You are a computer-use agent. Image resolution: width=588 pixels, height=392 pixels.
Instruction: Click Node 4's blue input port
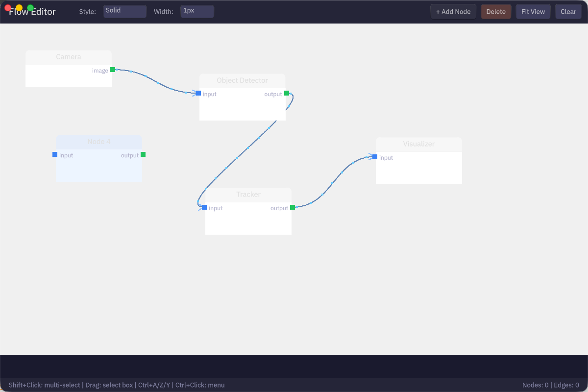55,154
